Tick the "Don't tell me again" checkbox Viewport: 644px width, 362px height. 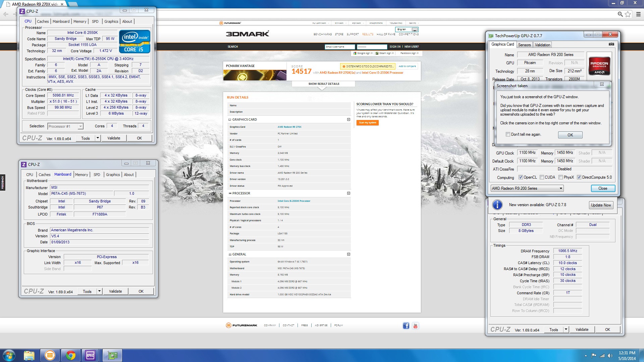[508, 134]
